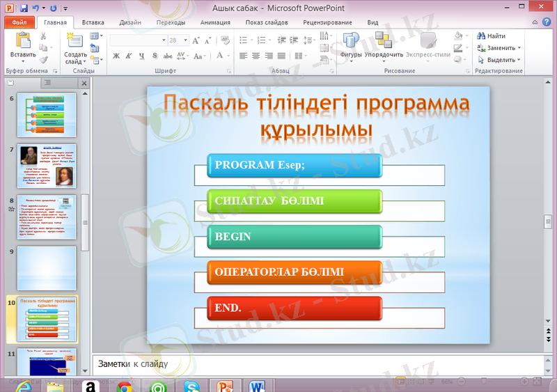Click the Undo arrow in quick access toolbar
This screenshot has width=557, height=392.
pos(36,8)
